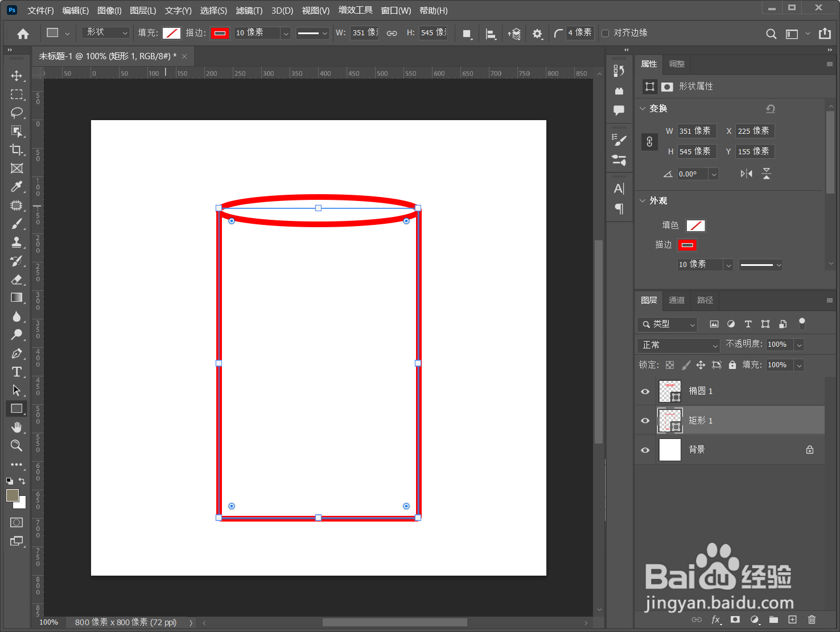Collapse the 变换 section
Image resolution: width=840 pixels, height=632 pixels.
coord(643,108)
